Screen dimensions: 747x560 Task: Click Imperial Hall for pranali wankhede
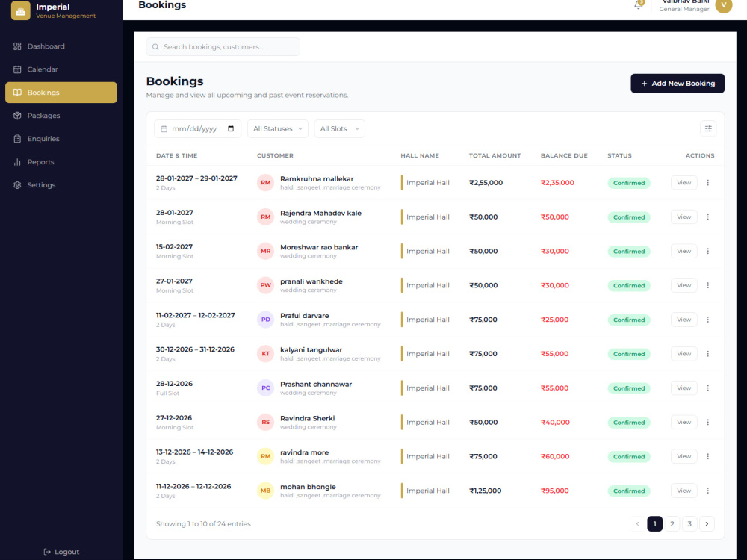(427, 285)
